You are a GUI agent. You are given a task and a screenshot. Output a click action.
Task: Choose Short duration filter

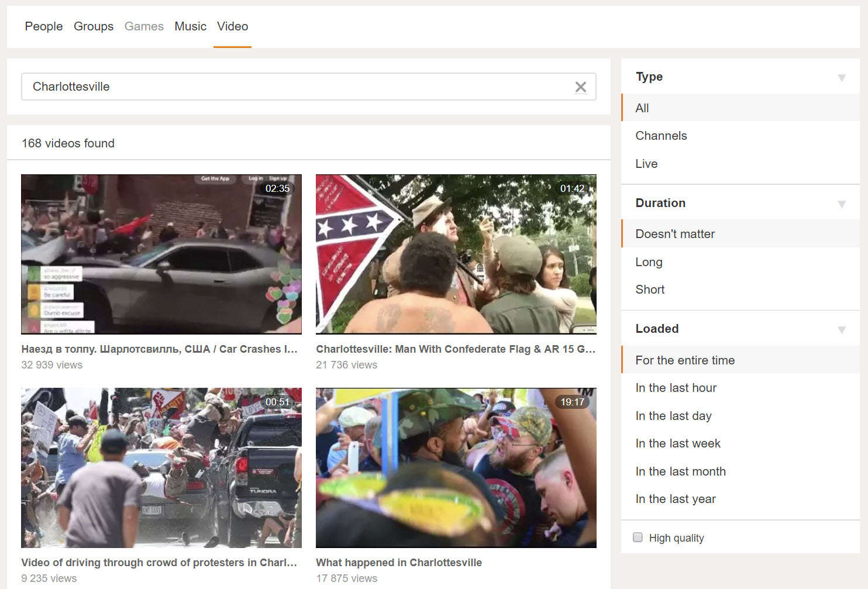click(x=650, y=290)
